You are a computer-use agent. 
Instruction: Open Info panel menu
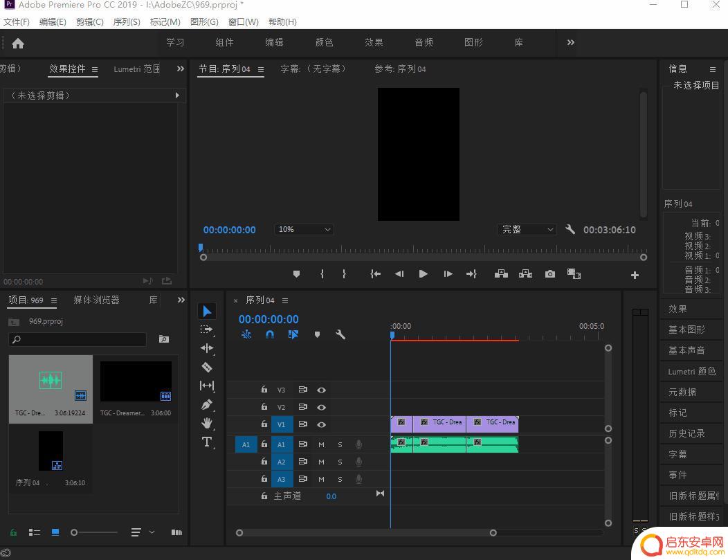point(713,69)
